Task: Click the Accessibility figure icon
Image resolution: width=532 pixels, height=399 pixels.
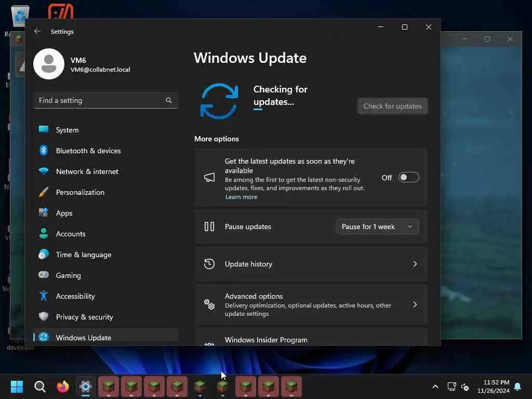Action: point(44,296)
